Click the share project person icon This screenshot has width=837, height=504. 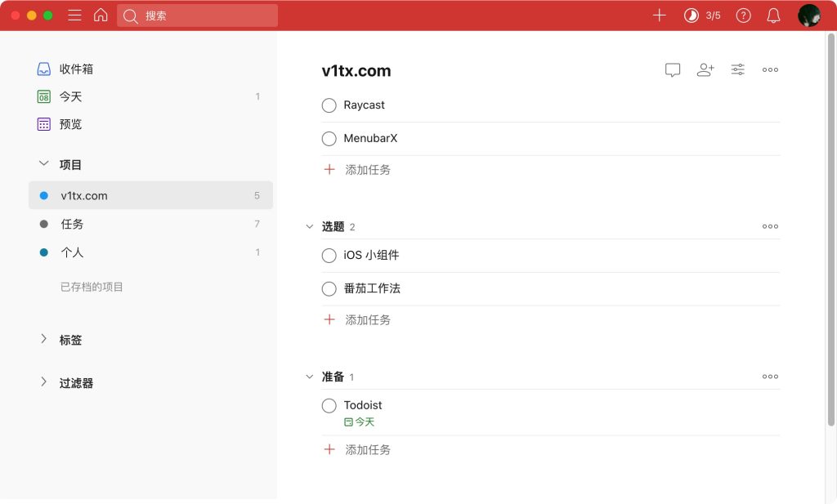[705, 70]
